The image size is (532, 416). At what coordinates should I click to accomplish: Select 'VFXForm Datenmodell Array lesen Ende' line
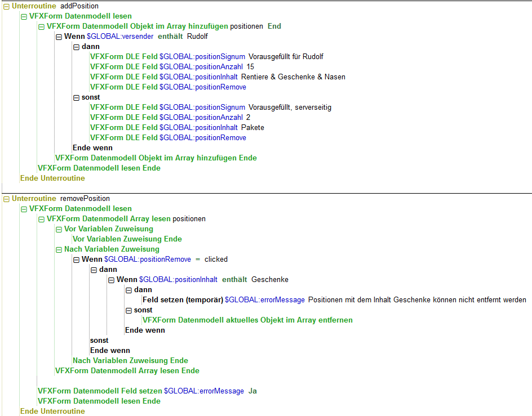127,371
